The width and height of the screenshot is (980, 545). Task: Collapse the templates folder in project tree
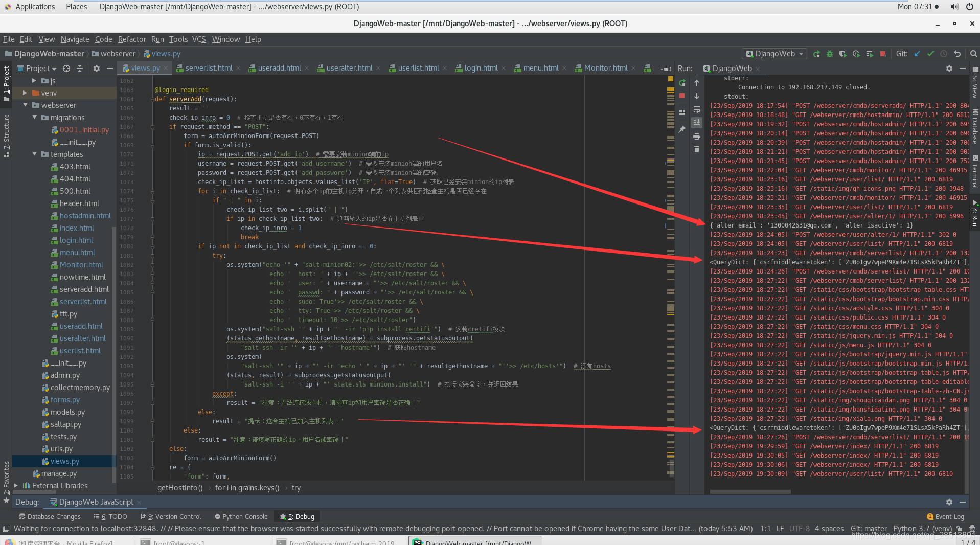[x=34, y=154]
